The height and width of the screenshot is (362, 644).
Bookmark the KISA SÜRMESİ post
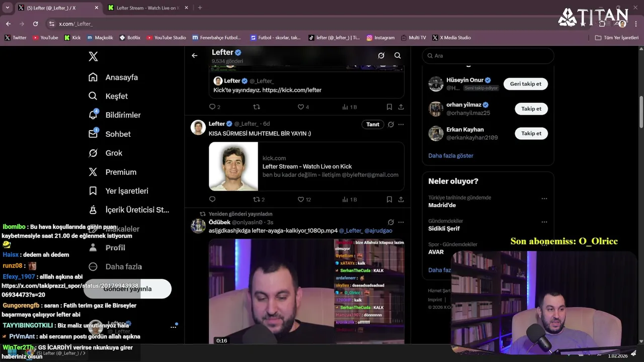(x=389, y=200)
